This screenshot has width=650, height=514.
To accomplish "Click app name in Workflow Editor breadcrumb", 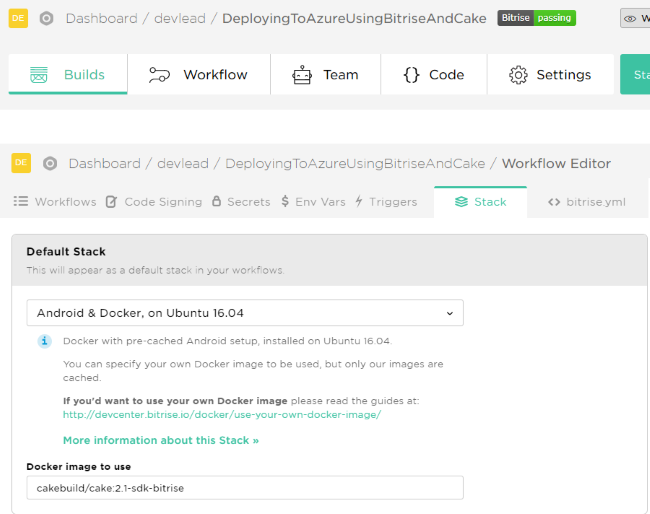I will coord(355,163).
